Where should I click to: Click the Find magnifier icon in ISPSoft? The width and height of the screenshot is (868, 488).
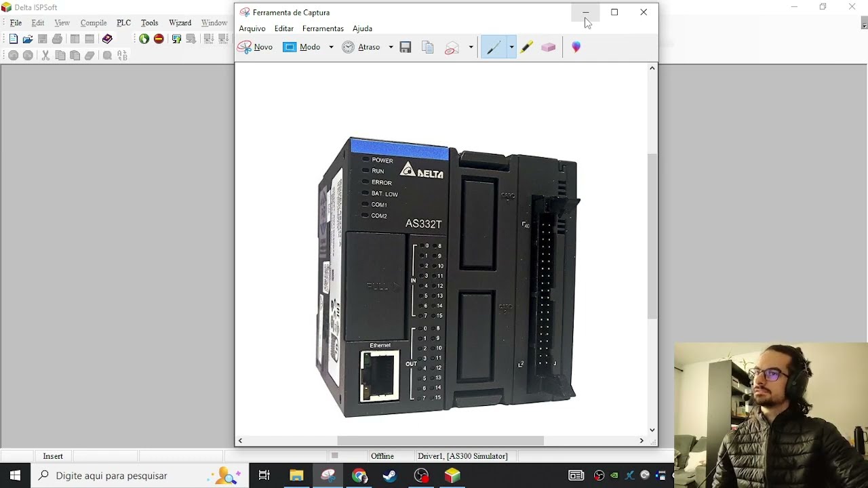click(x=107, y=56)
